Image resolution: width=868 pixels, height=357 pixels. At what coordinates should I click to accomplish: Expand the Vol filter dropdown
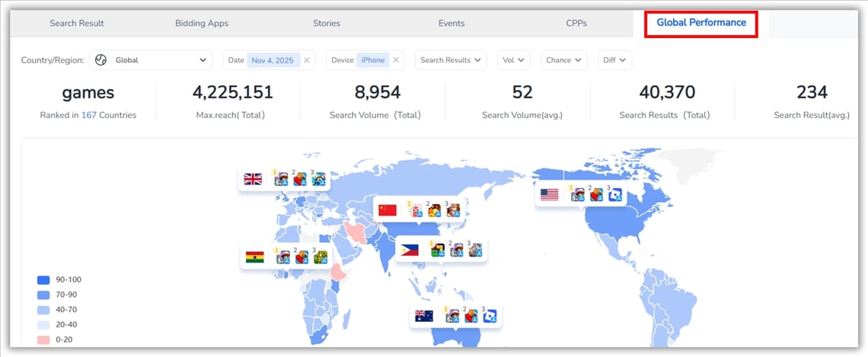coord(514,60)
